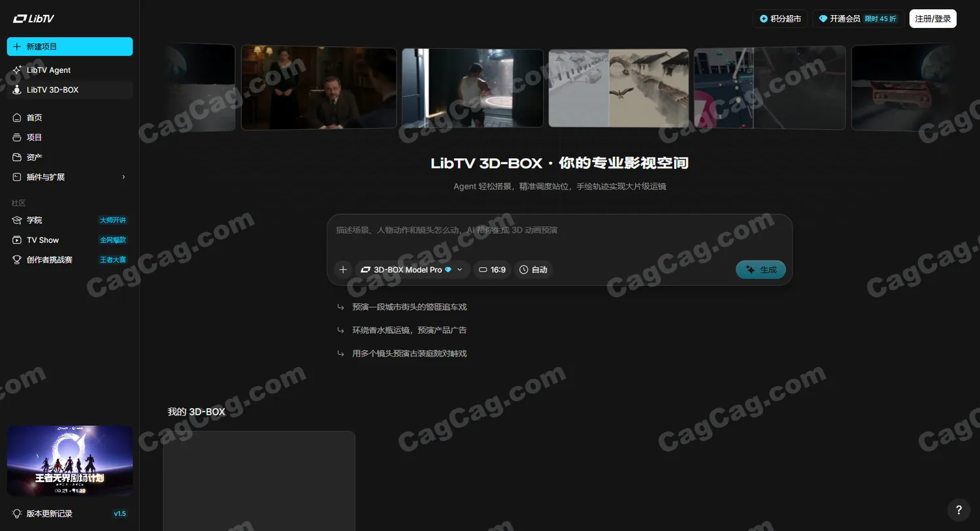This screenshot has height=531, width=980.
Task: Open LibTV Agent in sidebar
Action: click(x=70, y=70)
